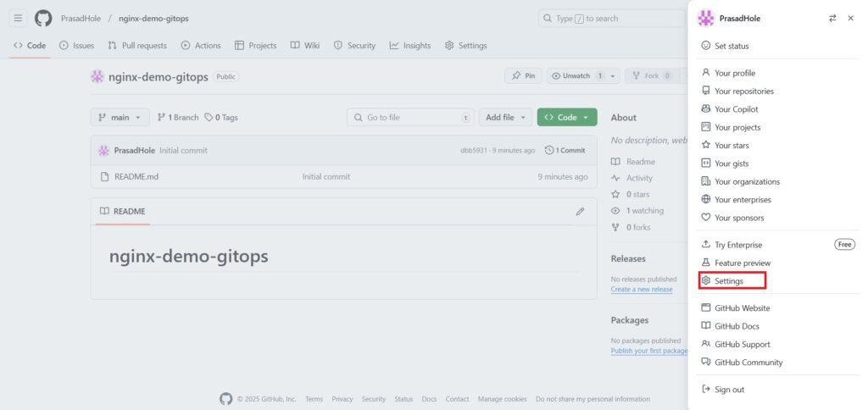Switch to the Code tab
The height and width of the screenshot is (410, 868).
point(30,46)
